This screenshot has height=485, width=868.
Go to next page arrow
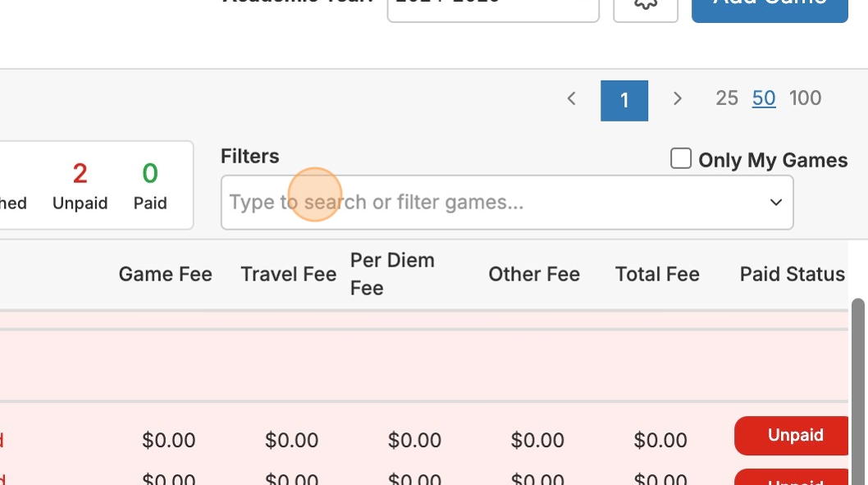pyautogui.click(x=677, y=99)
